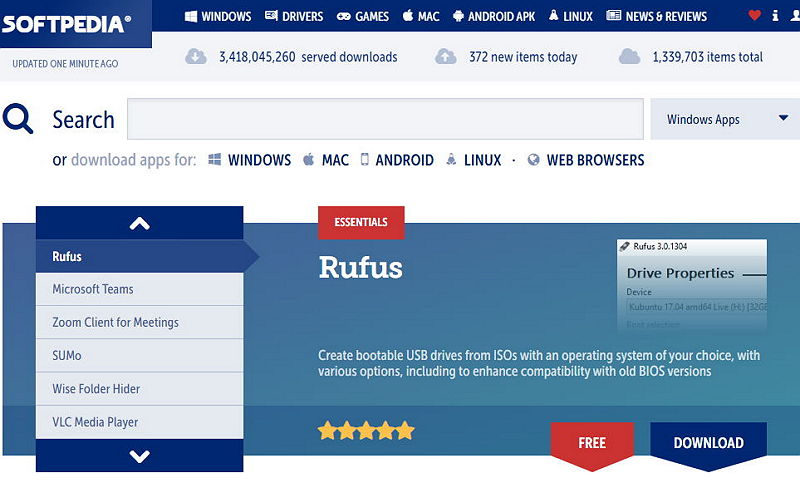Click the info icon in top bar

pyautogui.click(x=775, y=15)
